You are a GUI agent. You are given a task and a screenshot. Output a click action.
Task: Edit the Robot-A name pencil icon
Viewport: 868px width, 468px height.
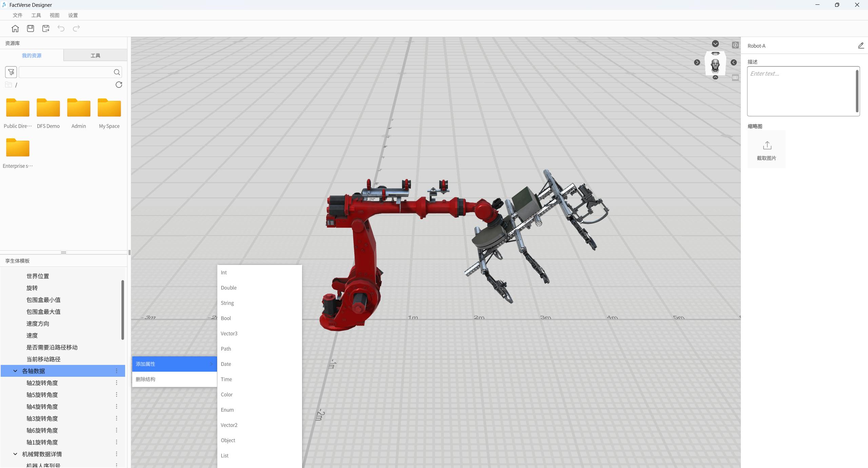pos(861,45)
